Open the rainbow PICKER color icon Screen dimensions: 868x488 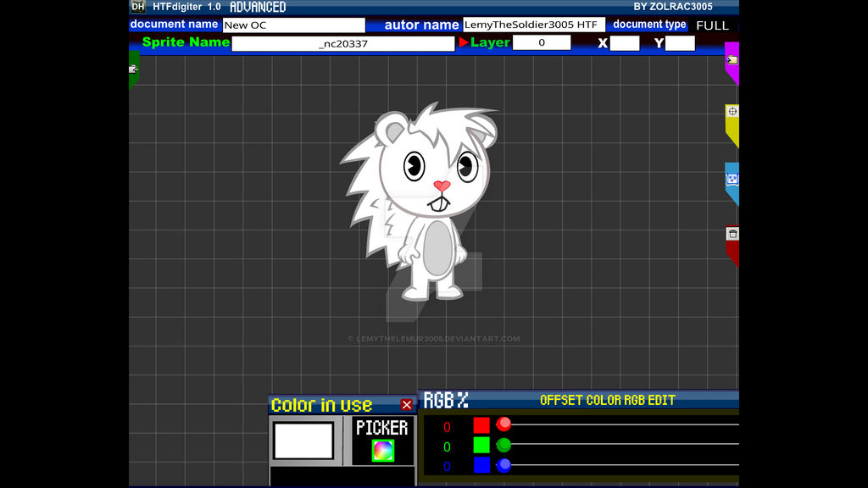point(382,451)
